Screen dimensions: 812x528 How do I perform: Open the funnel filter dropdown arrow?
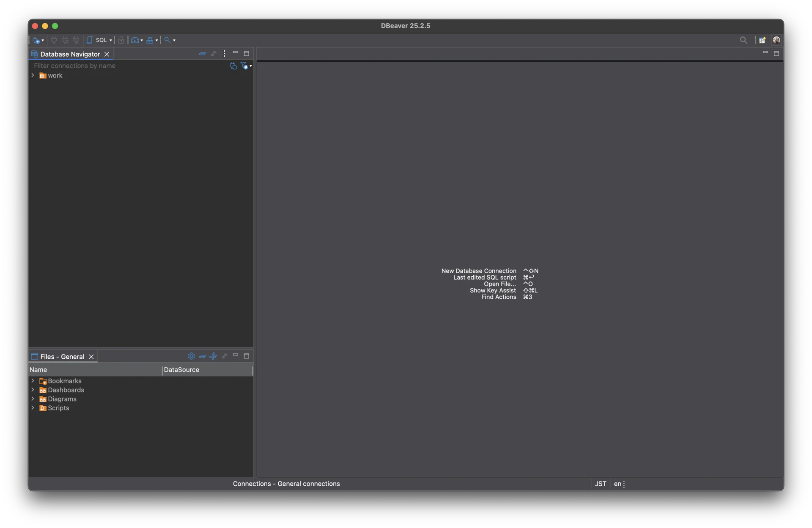[x=251, y=66]
